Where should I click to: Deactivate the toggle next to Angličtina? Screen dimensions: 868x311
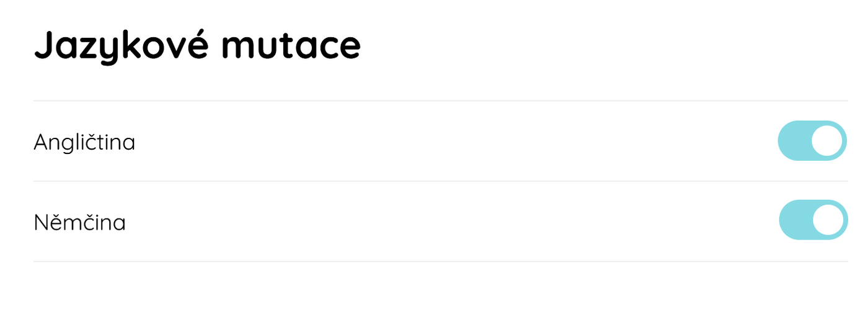click(812, 141)
